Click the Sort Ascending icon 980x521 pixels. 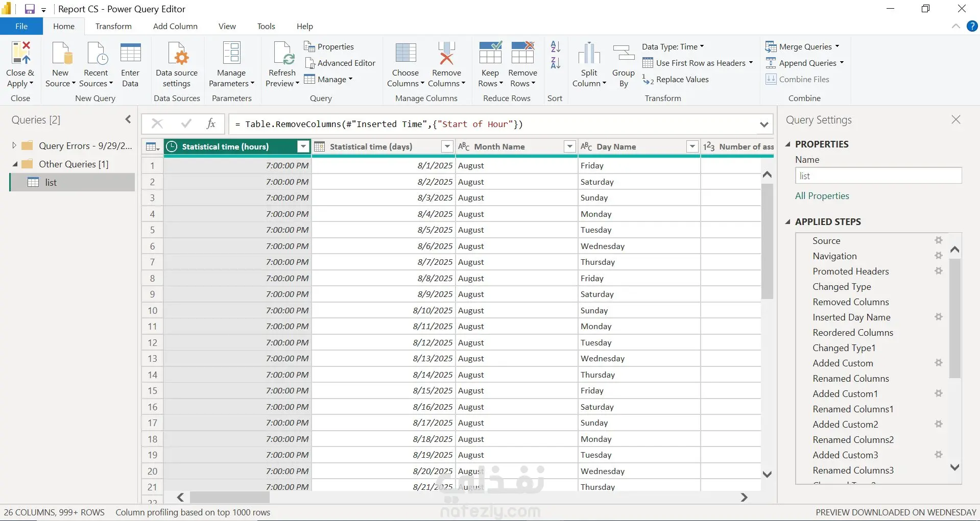point(555,47)
